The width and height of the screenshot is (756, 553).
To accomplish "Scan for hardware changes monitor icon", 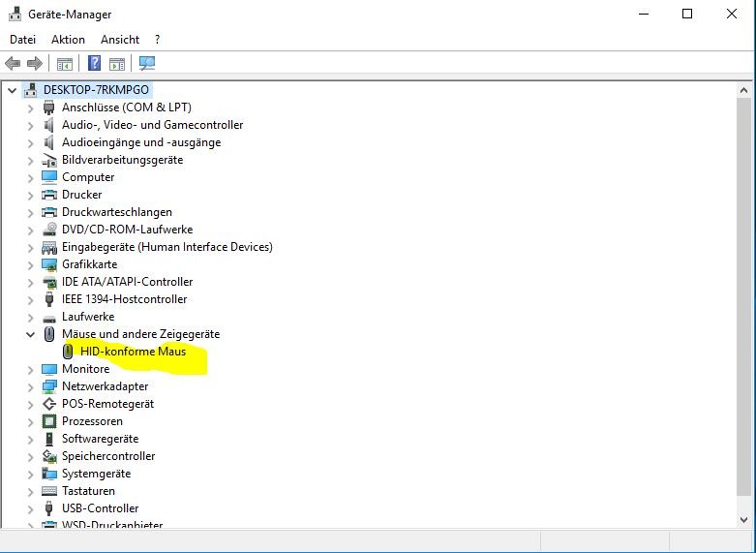I will click(147, 63).
